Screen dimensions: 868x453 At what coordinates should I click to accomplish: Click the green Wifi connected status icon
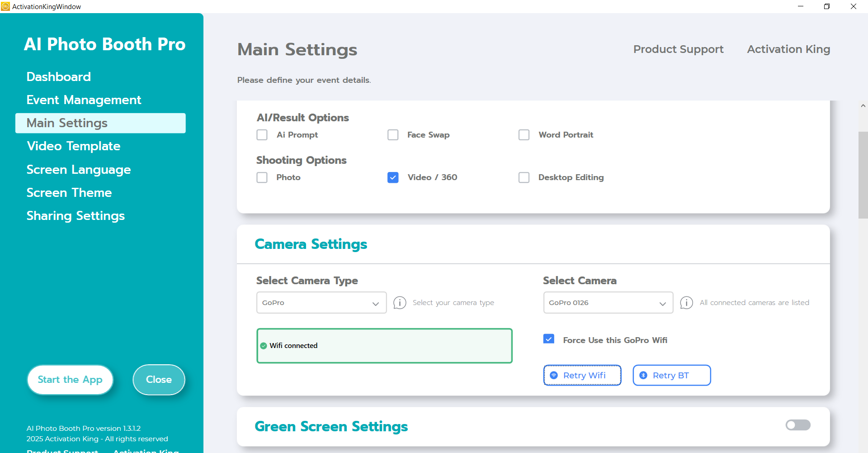tap(264, 346)
